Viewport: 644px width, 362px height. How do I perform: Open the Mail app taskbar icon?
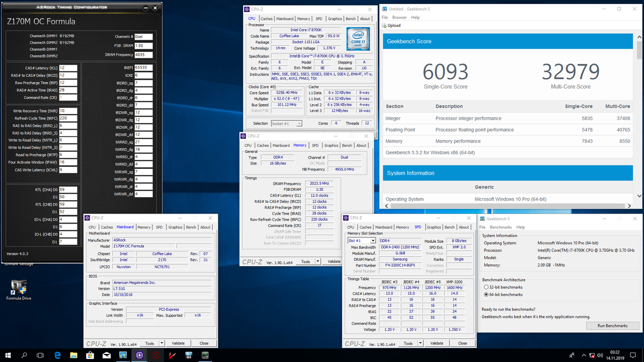tap(107, 355)
